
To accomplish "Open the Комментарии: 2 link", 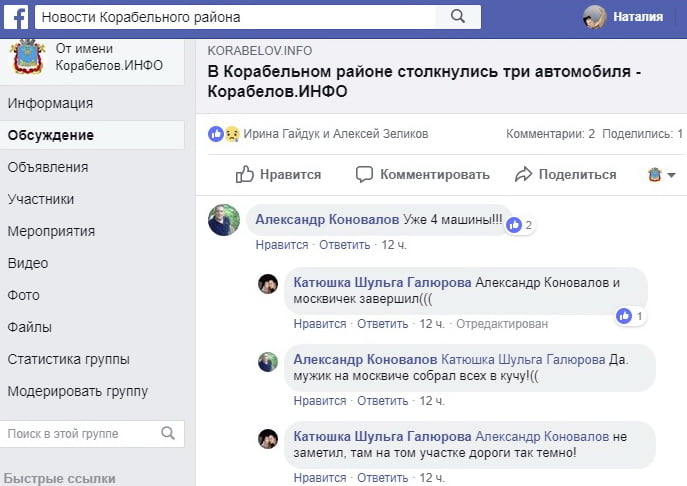I will pos(550,133).
